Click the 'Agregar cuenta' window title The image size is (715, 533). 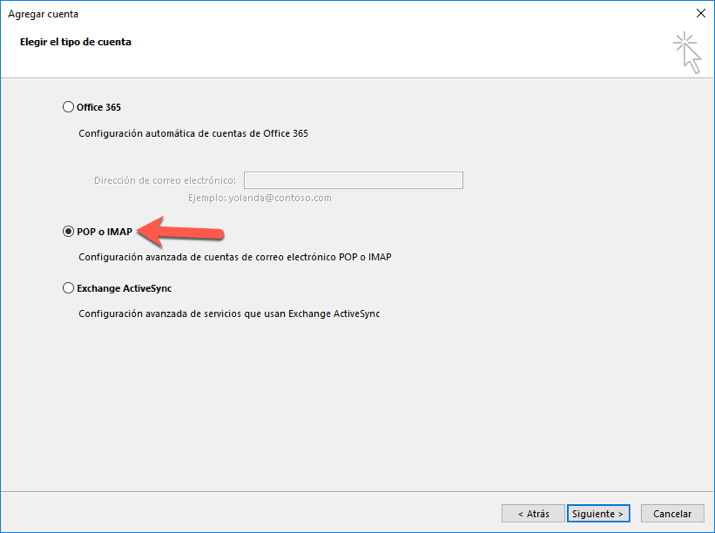tap(43, 14)
